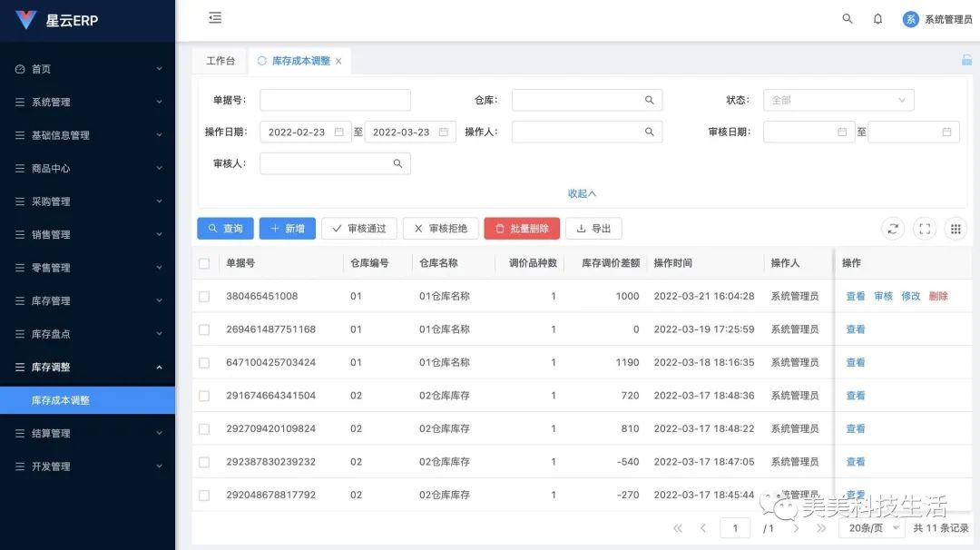Image resolution: width=980 pixels, height=550 pixels.
Task: Open calendar icon for start 操作日期
Action: coord(338,132)
